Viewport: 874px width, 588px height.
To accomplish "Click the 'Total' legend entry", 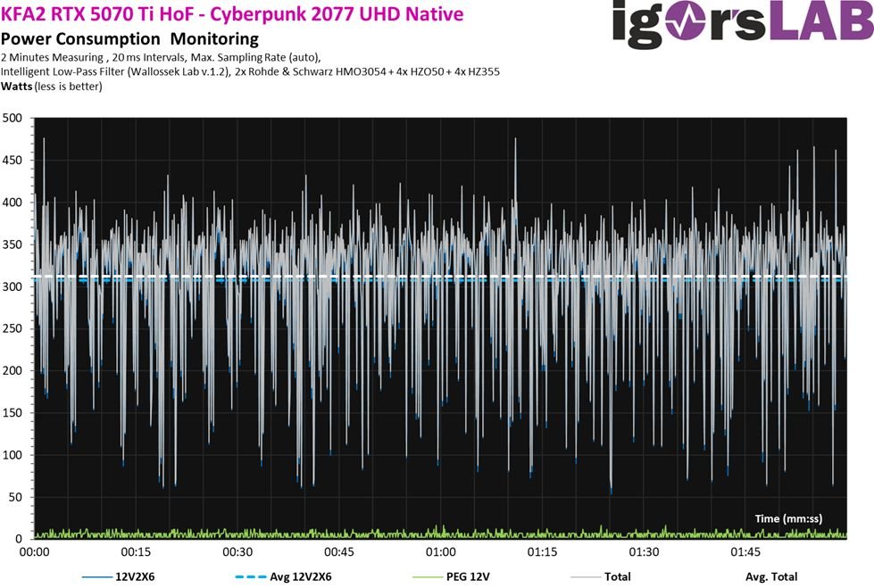I will point(601,577).
